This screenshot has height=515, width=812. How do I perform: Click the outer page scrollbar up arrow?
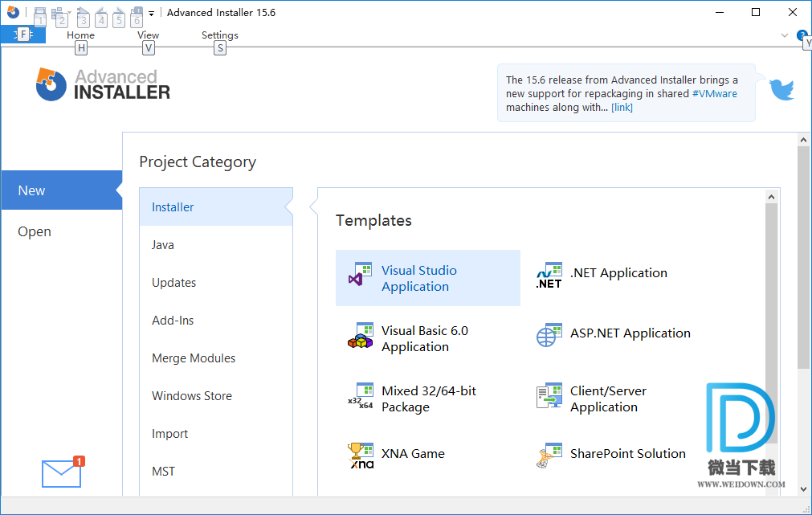[x=804, y=140]
